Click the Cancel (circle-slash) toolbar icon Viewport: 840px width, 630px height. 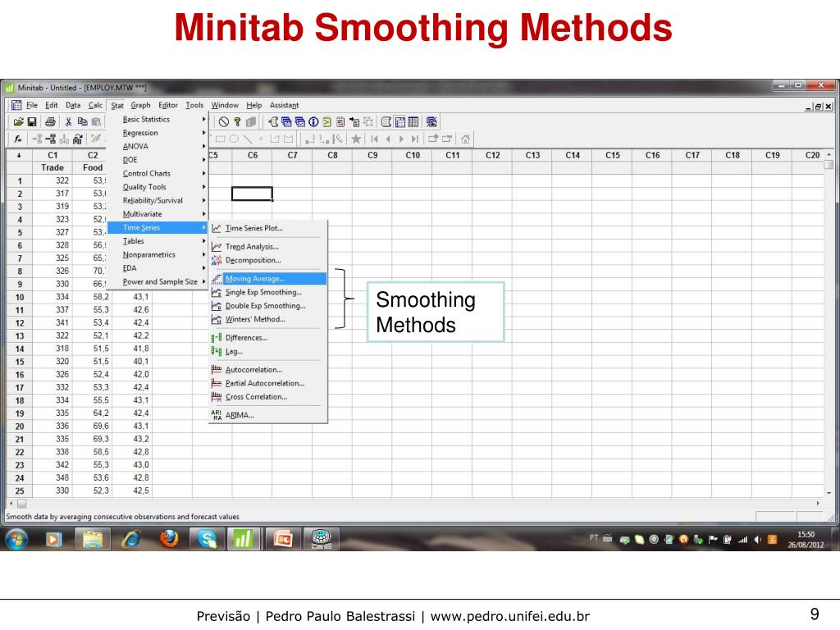point(224,122)
